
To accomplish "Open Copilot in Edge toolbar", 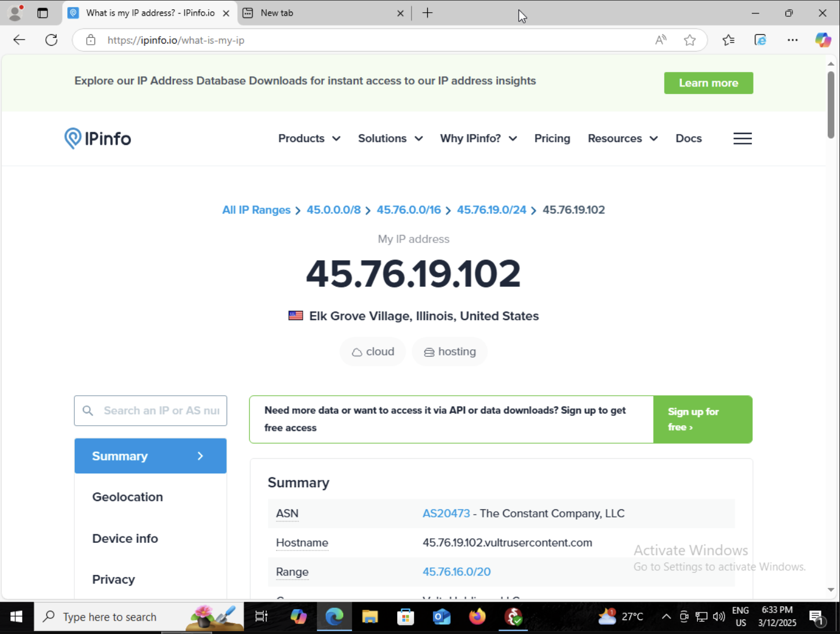I will pos(823,40).
